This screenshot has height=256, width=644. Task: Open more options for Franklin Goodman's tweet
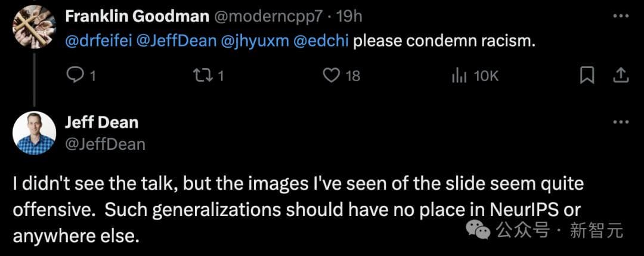(621, 16)
